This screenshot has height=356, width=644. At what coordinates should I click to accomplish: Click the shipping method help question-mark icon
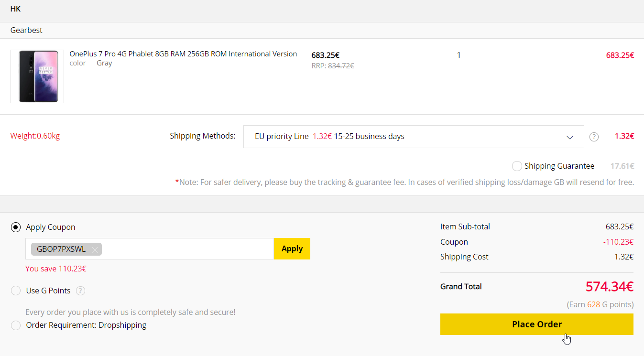click(594, 137)
